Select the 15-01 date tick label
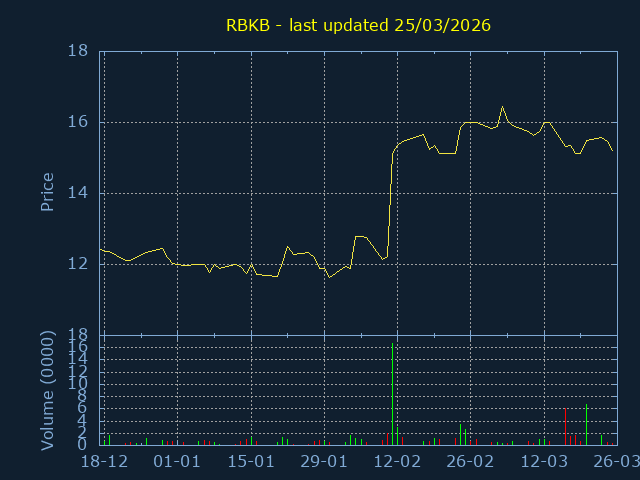The image size is (640, 480). point(250,462)
